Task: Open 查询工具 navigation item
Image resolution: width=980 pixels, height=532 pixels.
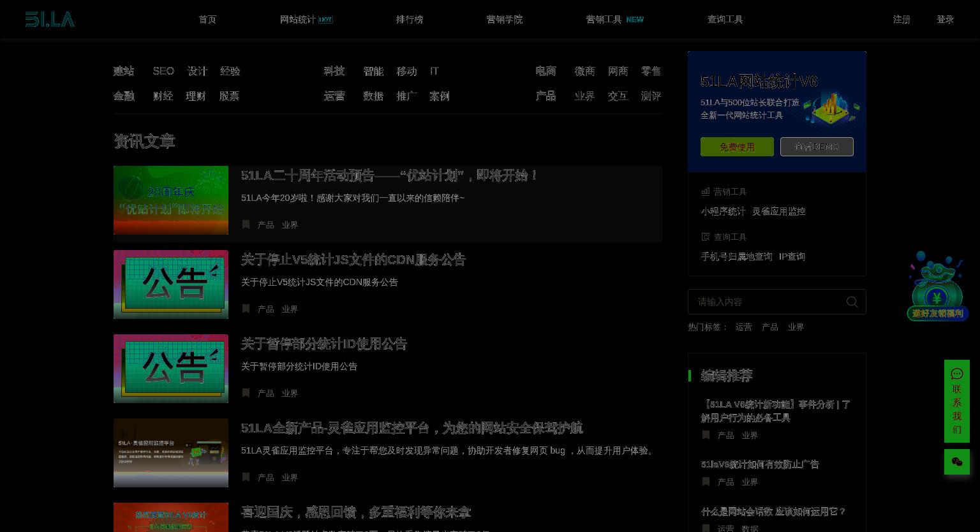Action: (725, 19)
